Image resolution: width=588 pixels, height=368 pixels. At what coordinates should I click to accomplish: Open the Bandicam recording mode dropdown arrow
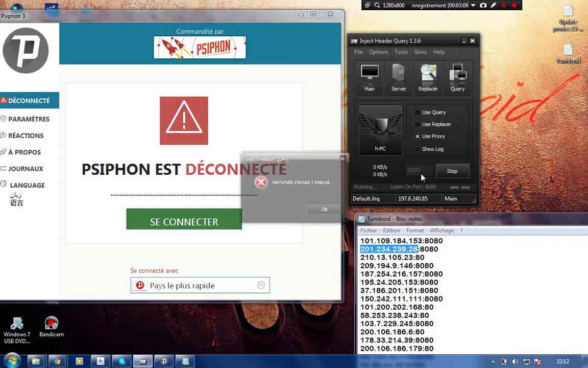click(x=473, y=5)
